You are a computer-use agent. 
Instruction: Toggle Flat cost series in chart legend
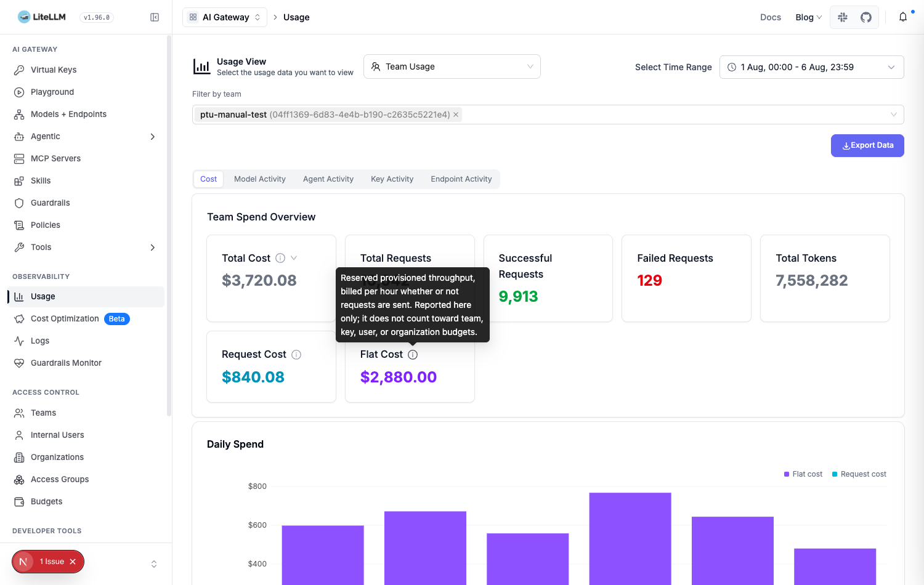[x=803, y=474]
